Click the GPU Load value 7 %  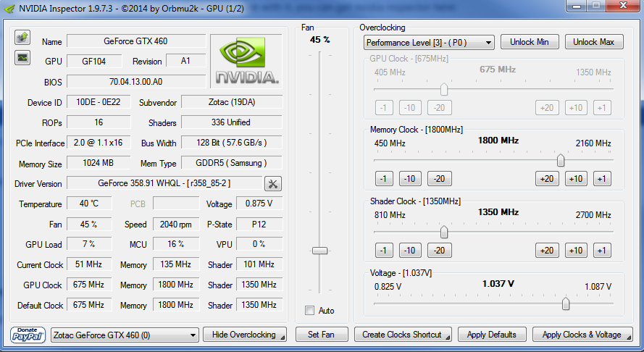[89, 244]
